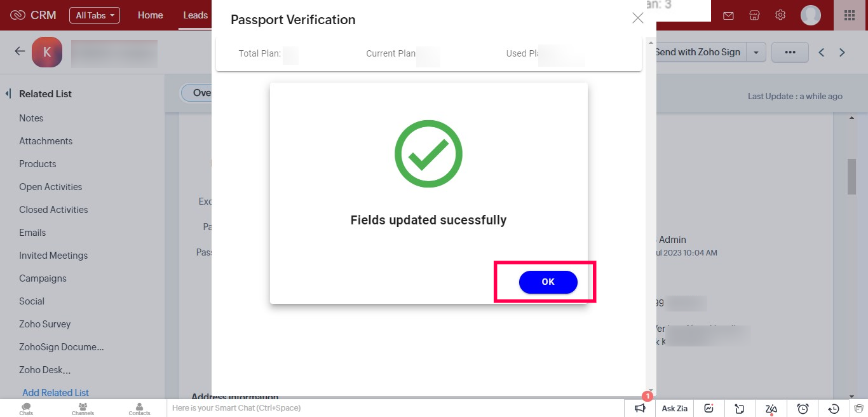
Task: Open the apps grid launcher
Action: [849, 15]
